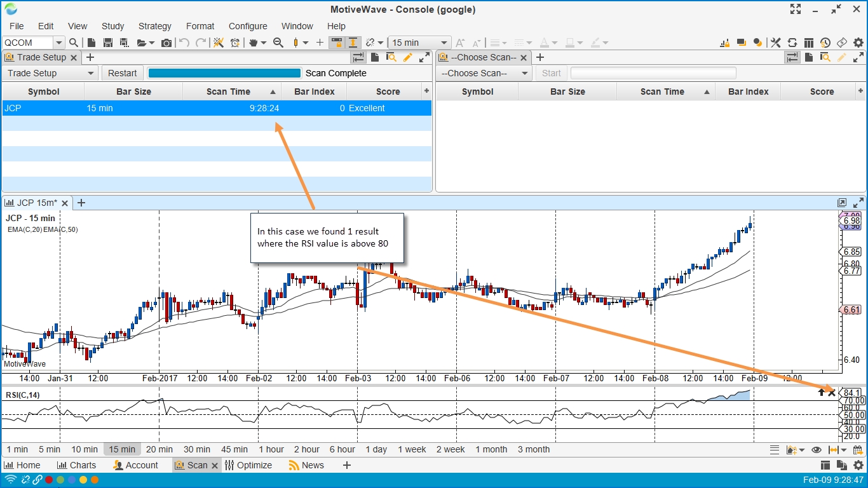Screen dimensions: 868x488
Task: Open the candlestick bar type dropdown
Action: (x=306, y=43)
